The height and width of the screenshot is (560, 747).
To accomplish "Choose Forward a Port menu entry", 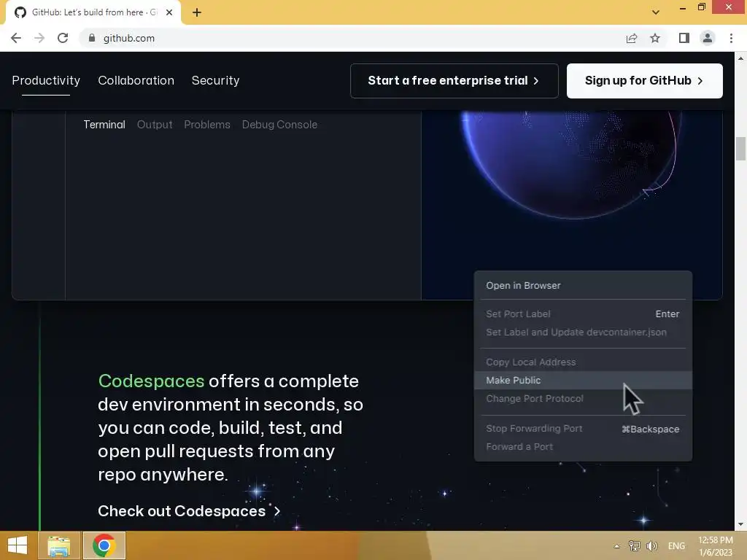I will pyautogui.click(x=583, y=447).
